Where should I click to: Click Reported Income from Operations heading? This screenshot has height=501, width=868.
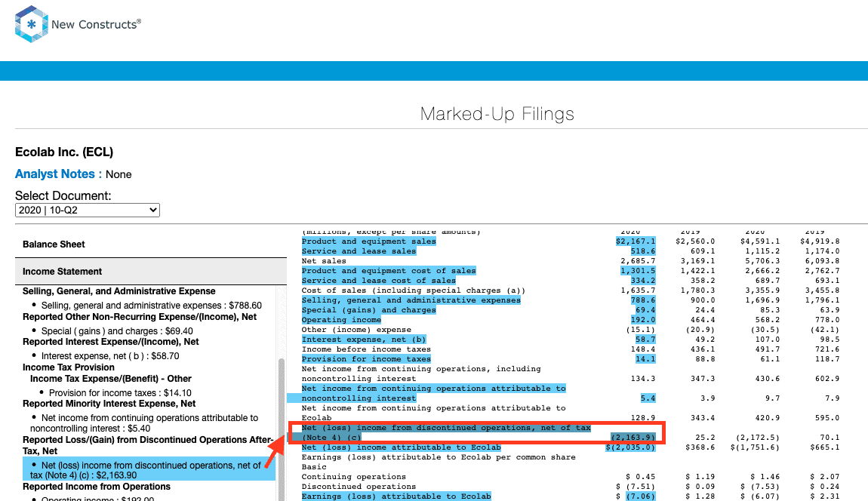click(97, 487)
